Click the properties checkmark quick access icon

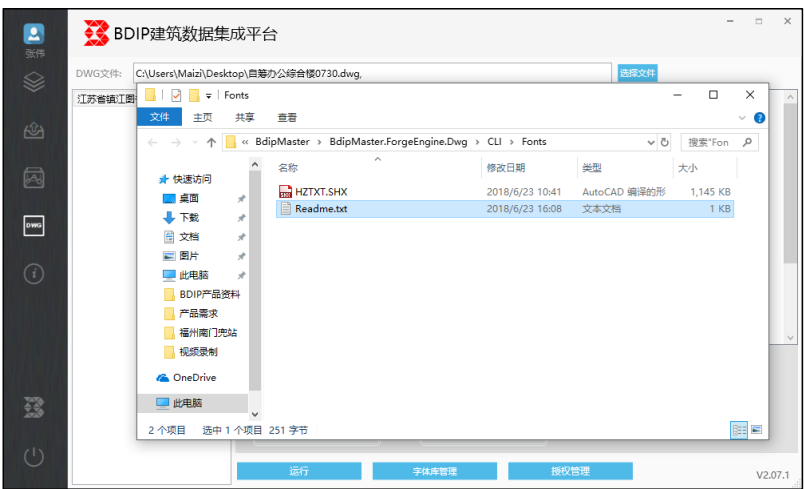click(176, 95)
